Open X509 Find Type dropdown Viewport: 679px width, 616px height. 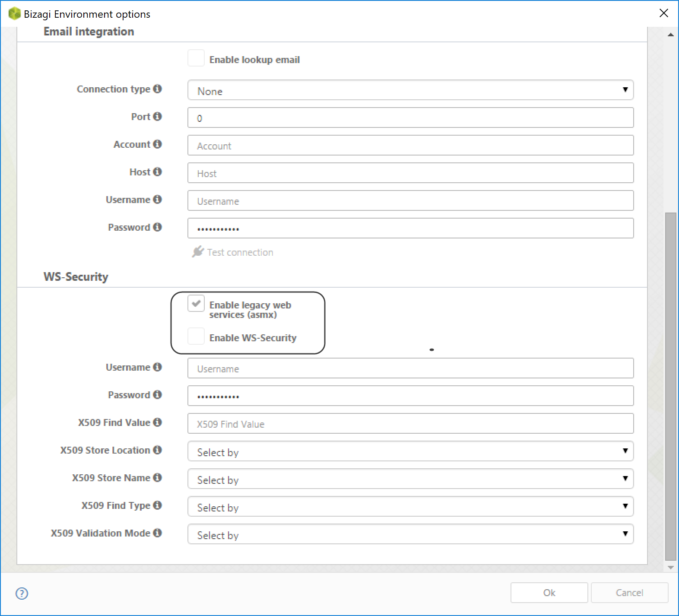point(411,506)
